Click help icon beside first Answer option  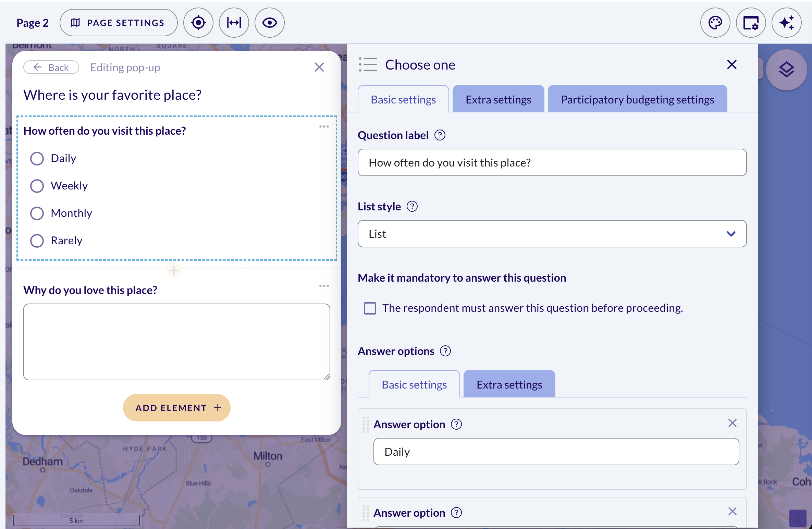coord(456,425)
